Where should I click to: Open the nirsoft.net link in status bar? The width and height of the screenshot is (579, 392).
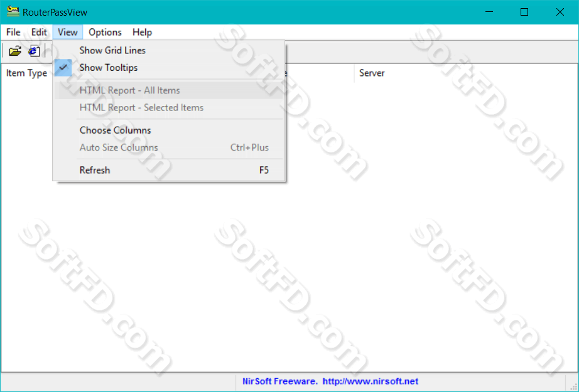[371, 381]
